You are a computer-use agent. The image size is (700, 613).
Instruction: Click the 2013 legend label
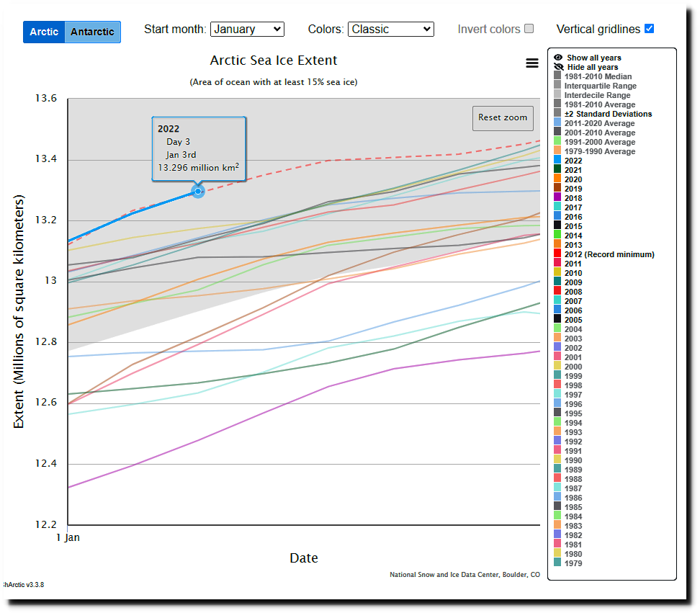point(573,245)
